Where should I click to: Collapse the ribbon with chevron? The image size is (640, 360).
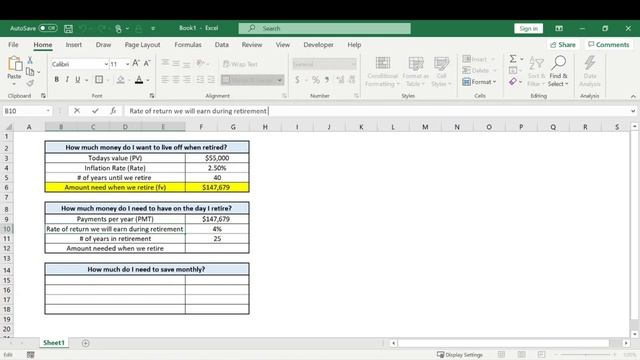click(633, 96)
